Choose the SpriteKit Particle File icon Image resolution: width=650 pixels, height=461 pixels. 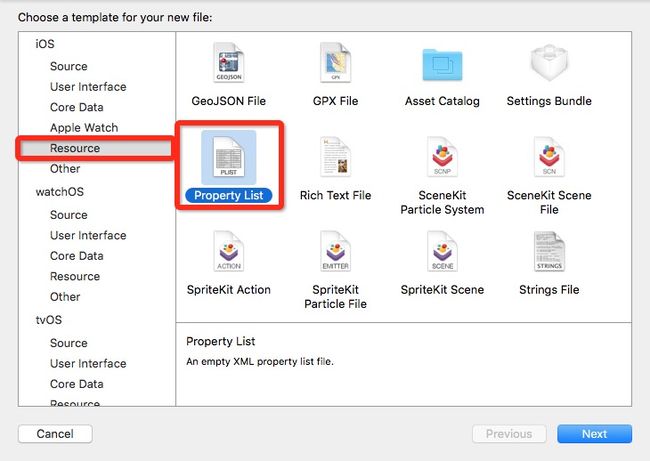335,251
